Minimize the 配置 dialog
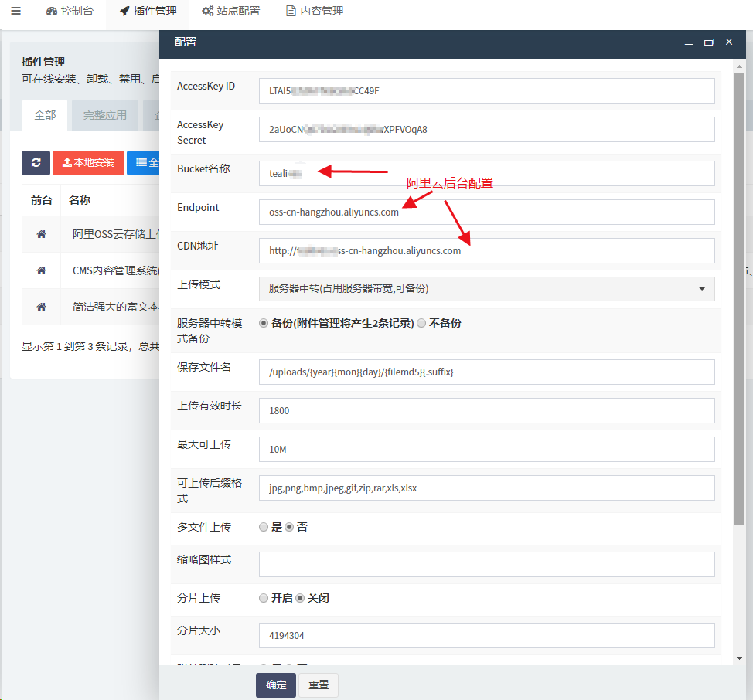The width and height of the screenshot is (753, 700). [689, 42]
